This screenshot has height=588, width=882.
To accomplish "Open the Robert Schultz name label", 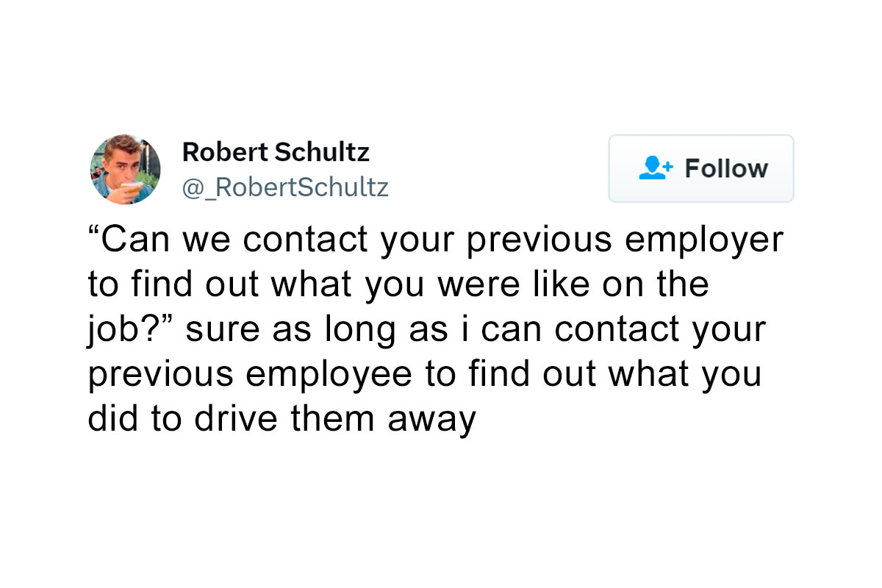I will [276, 152].
